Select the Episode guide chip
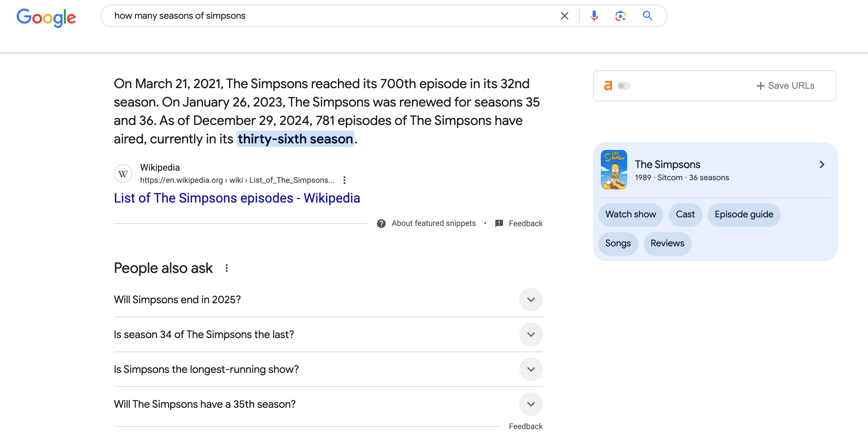This screenshot has height=438, width=868. [x=744, y=215]
